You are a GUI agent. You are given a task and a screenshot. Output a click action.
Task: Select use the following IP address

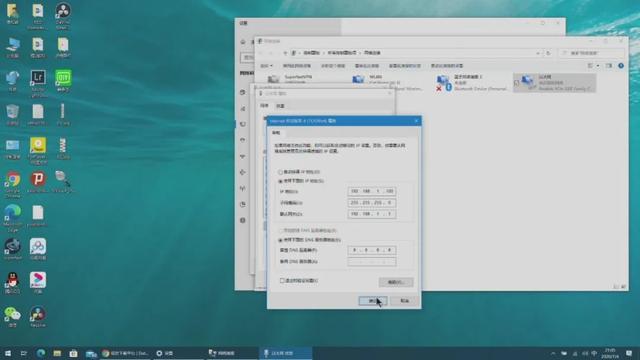(301, 181)
